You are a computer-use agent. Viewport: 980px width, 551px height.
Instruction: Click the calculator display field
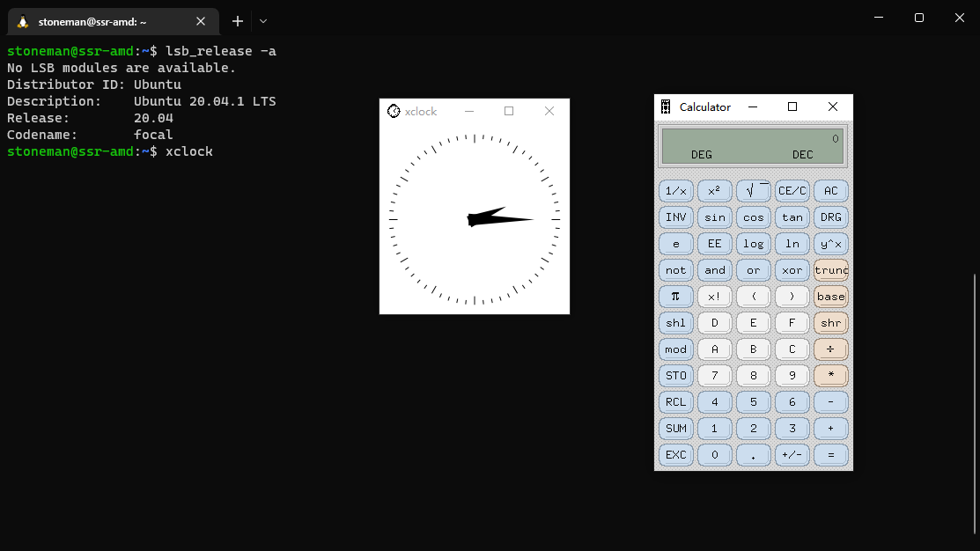[x=753, y=146]
